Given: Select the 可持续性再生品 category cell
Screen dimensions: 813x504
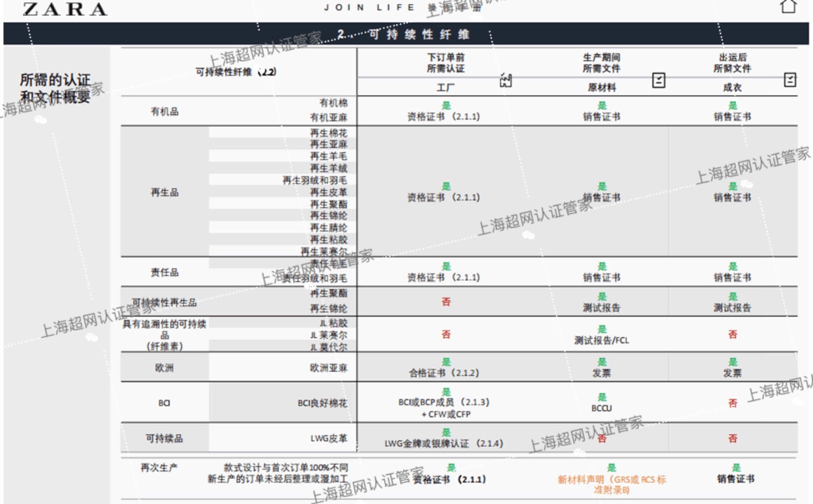Looking at the screenshot, I should coord(164,303).
